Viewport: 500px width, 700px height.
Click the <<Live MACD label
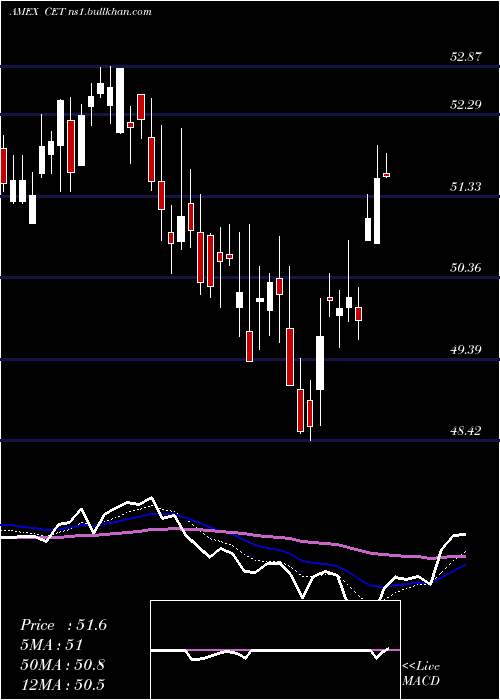[421, 674]
